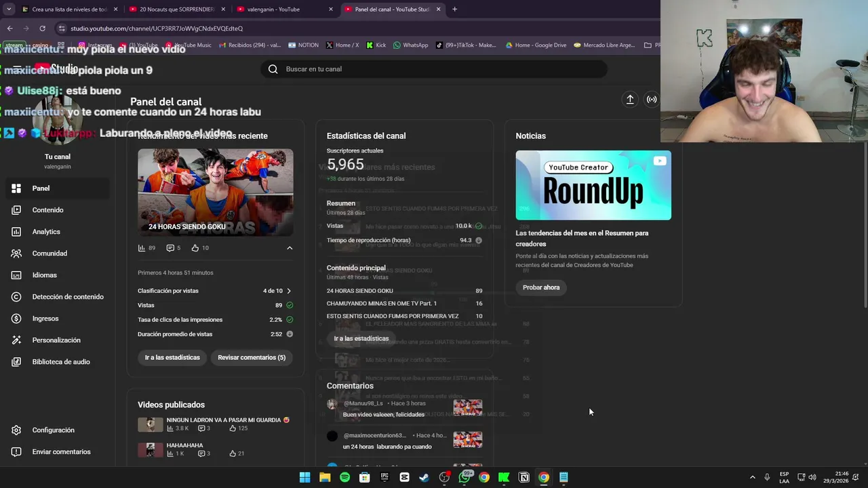Screen dimensions: 868x488
Task: Click Ir a las estadísticas under video performance
Action: pyautogui.click(x=172, y=357)
